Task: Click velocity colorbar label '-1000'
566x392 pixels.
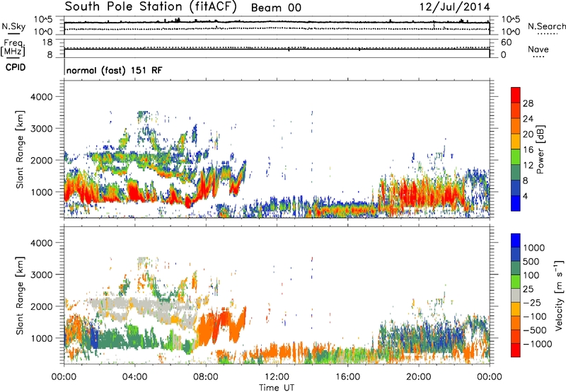Action: point(537,344)
